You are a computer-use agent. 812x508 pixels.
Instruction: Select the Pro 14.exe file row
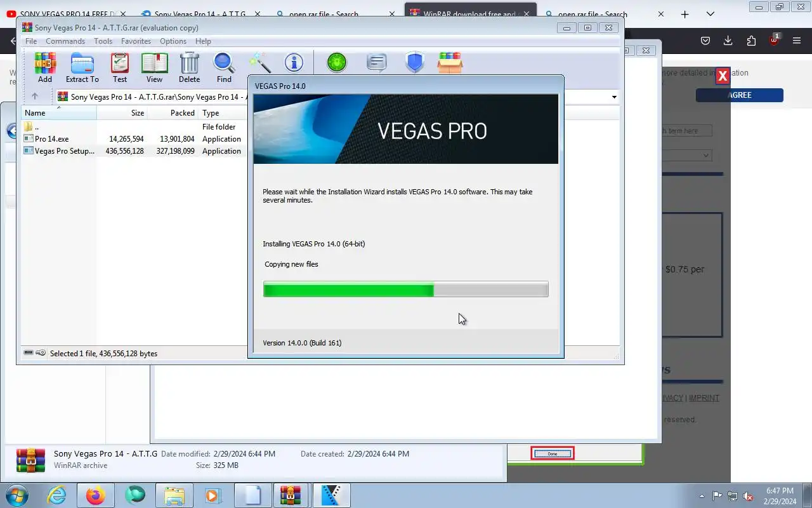(133, 139)
